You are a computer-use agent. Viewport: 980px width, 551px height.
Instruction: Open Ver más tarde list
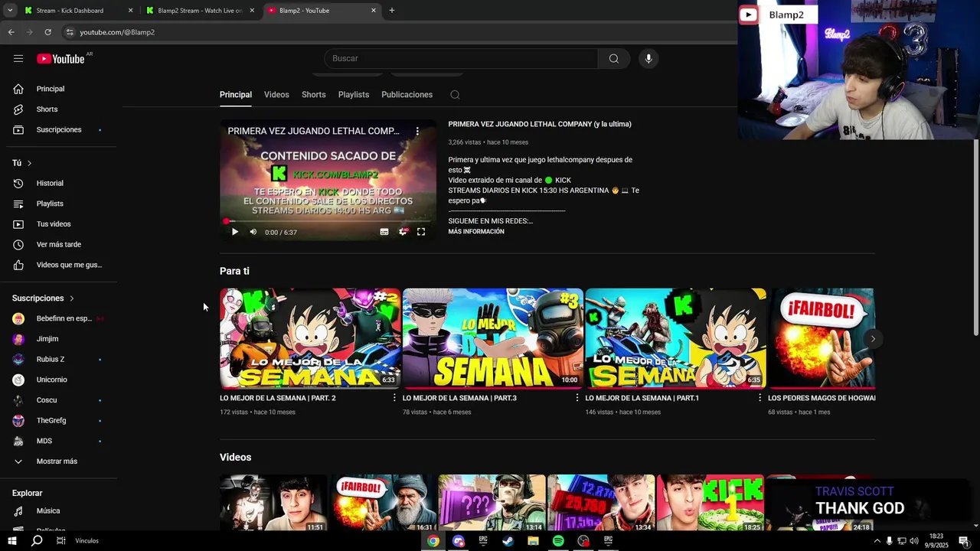[58, 245]
